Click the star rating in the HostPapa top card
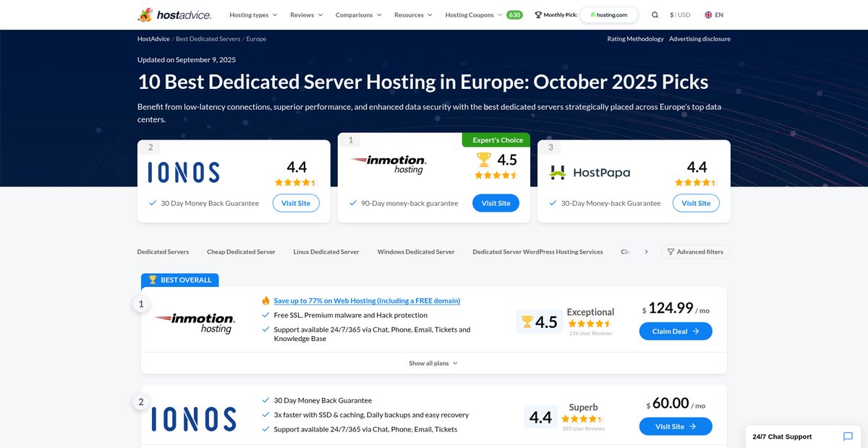Screen dimensions: 868x448 tap(696, 183)
